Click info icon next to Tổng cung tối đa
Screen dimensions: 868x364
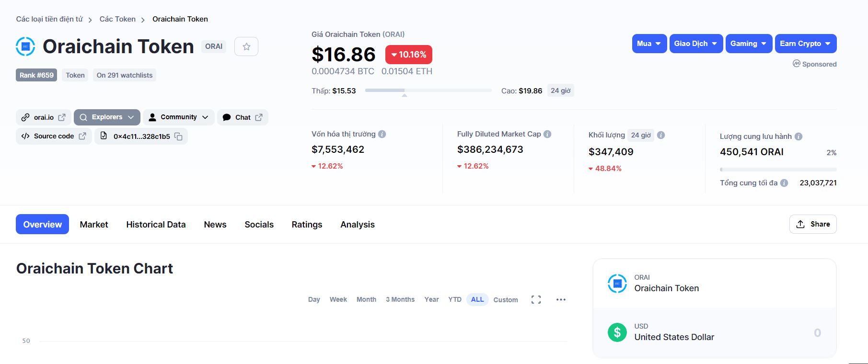click(x=784, y=183)
